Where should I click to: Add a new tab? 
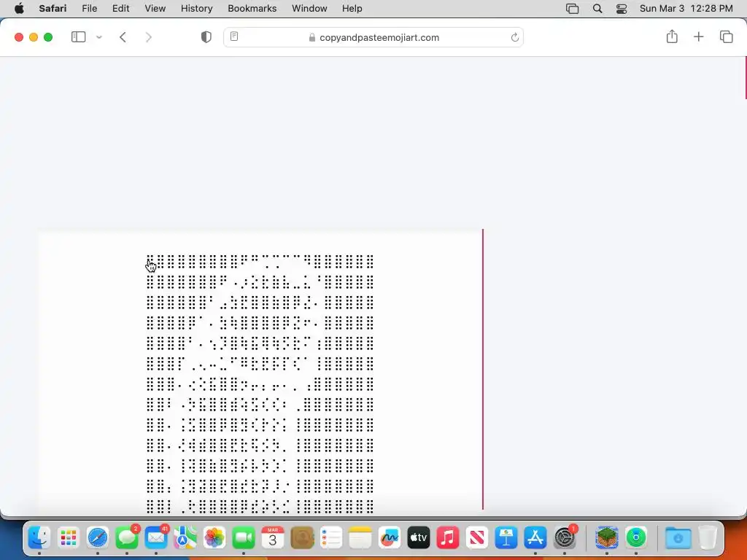pyautogui.click(x=698, y=36)
